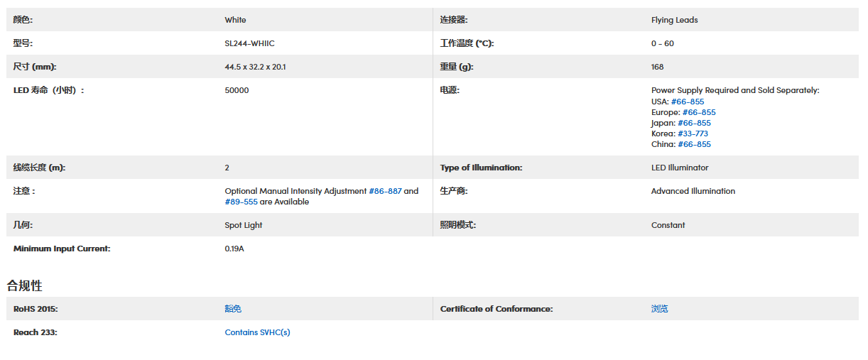The width and height of the screenshot is (868, 360).
Task: Open the Korea power supply #33-773 link
Action: (693, 133)
